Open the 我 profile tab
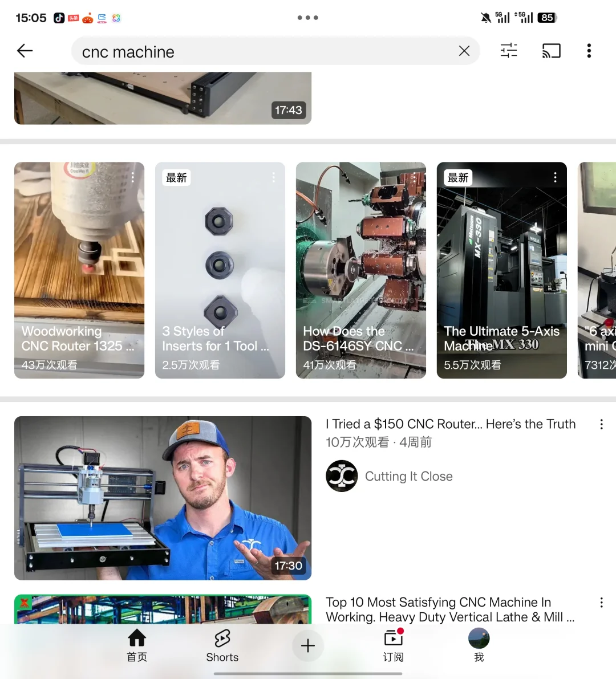The height and width of the screenshot is (679, 616). click(x=479, y=646)
